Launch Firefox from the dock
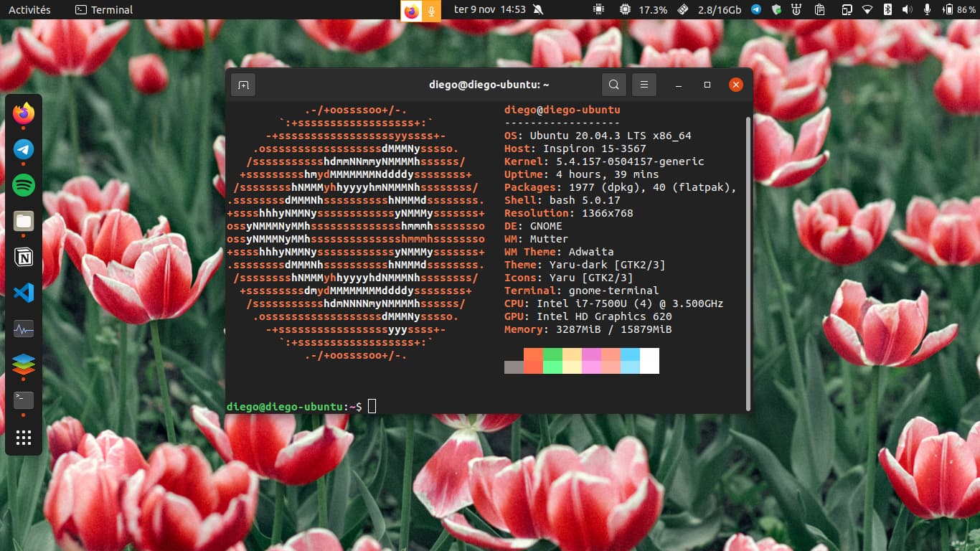 click(24, 113)
